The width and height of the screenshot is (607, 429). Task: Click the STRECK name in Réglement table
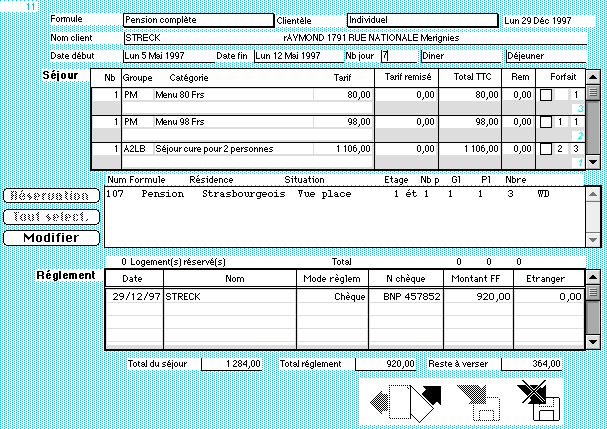pyautogui.click(x=183, y=297)
